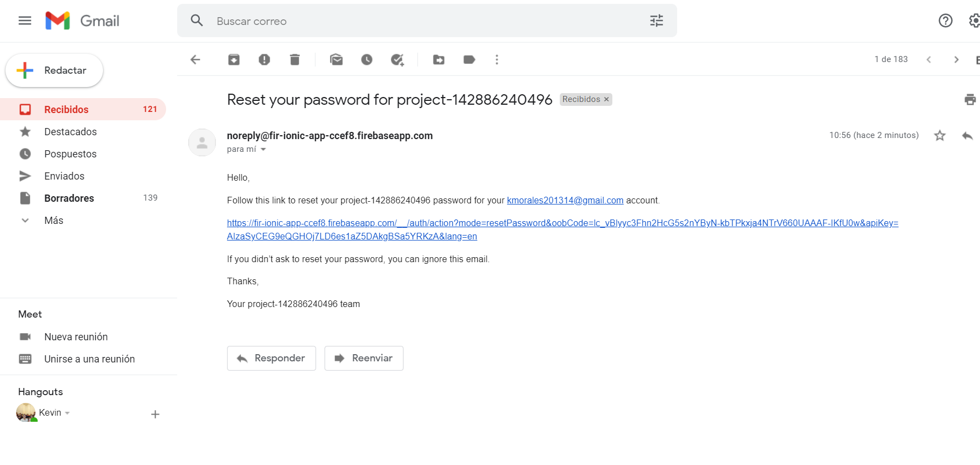This screenshot has width=980, height=465.
Task: Archive this email with the archive icon
Action: (x=234, y=59)
